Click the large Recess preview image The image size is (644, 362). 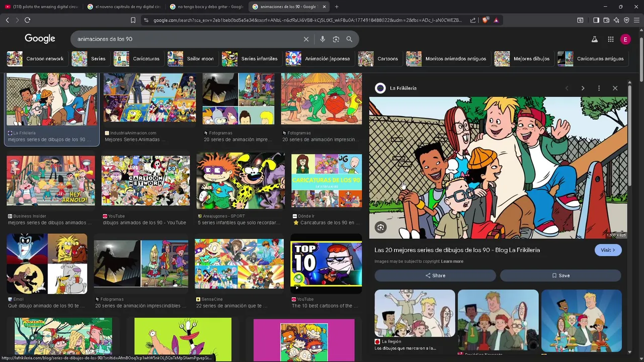pos(498,168)
